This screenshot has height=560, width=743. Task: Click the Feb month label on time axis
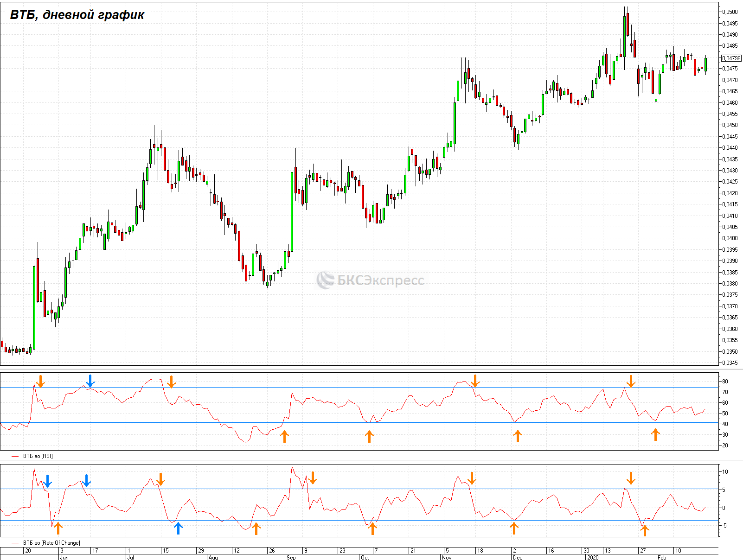pos(662,557)
